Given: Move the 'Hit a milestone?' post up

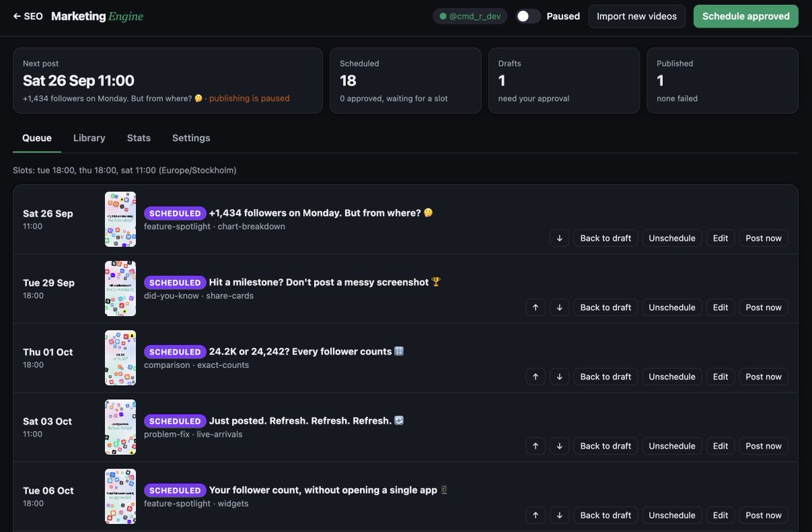Looking at the screenshot, I should 535,307.
